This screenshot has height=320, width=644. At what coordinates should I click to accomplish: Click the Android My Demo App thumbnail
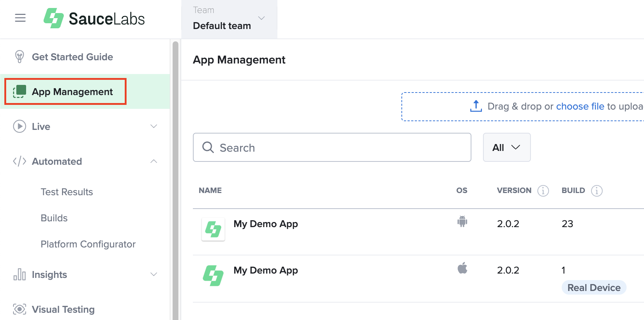(x=213, y=229)
